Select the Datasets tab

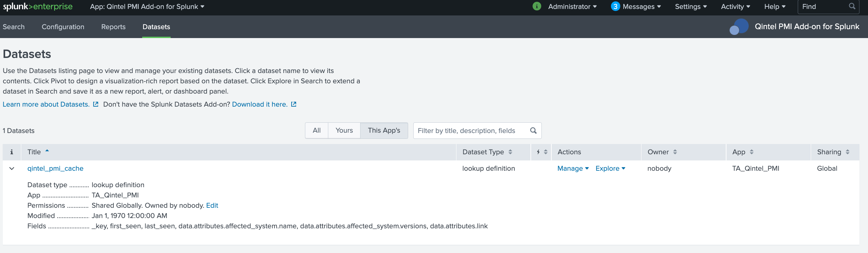point(156,27)
